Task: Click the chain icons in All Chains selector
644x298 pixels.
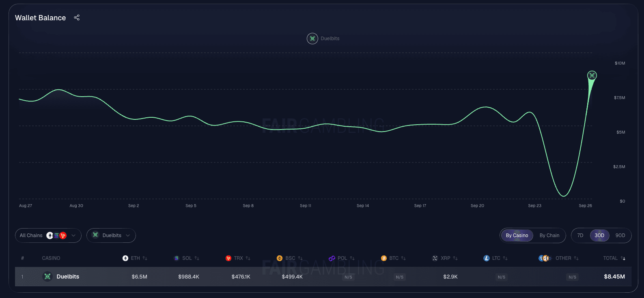Action: [x=56, y=235]
